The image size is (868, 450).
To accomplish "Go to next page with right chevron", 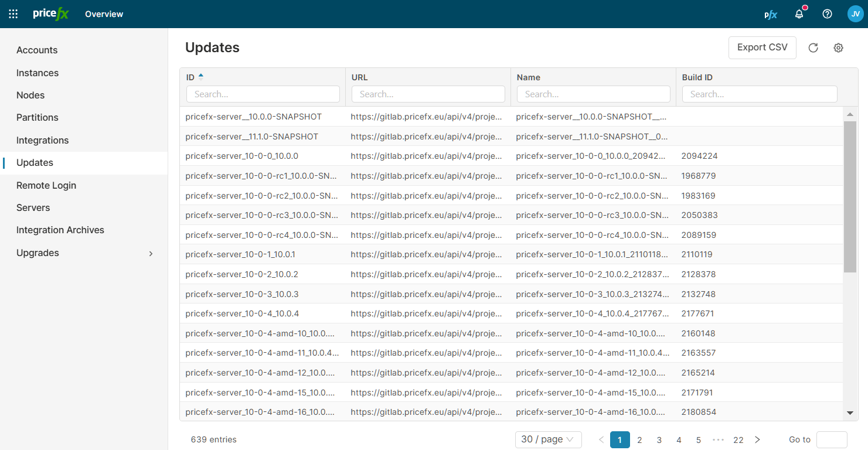I will (757, 439).
